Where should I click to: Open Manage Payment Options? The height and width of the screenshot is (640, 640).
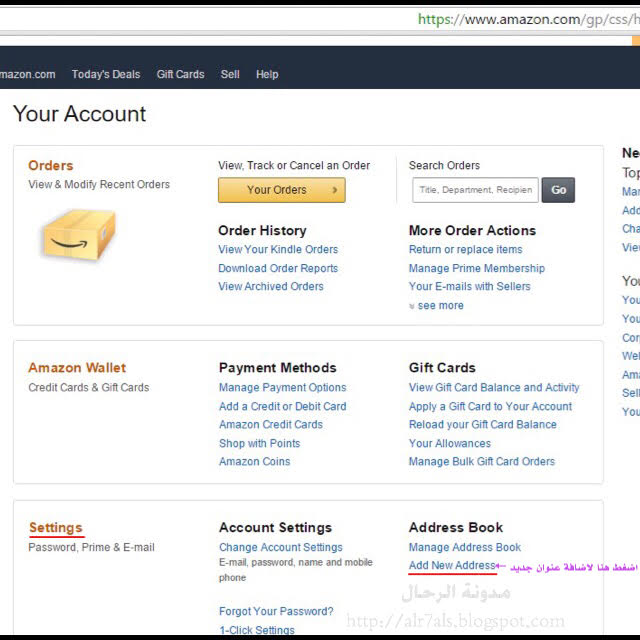[x=283, y=387]
